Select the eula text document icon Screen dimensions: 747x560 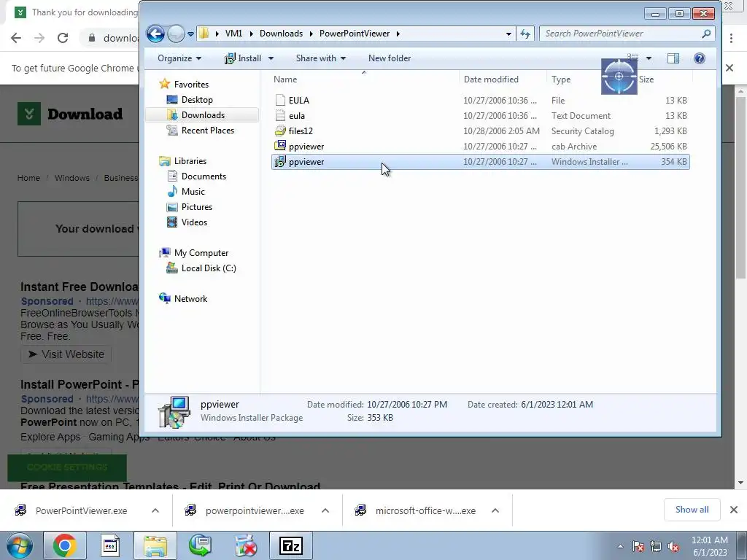pyautogui.click(x=280, y=115)
